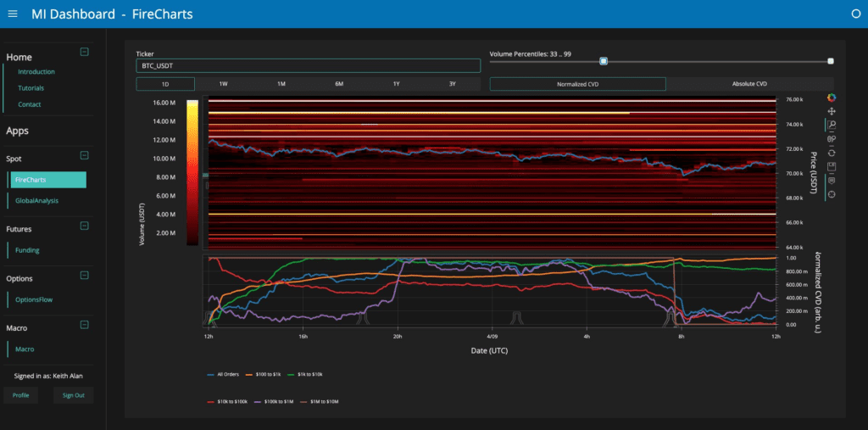Image resolution: width=868 pixels, height=430 pixels.
Task: Switch to Absolute CVD mode
Action: [x=749, y=84]
